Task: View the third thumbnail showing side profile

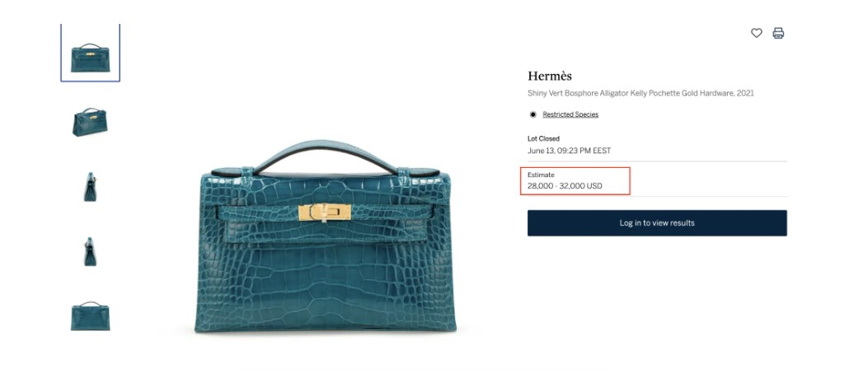Action: (90, 186)
